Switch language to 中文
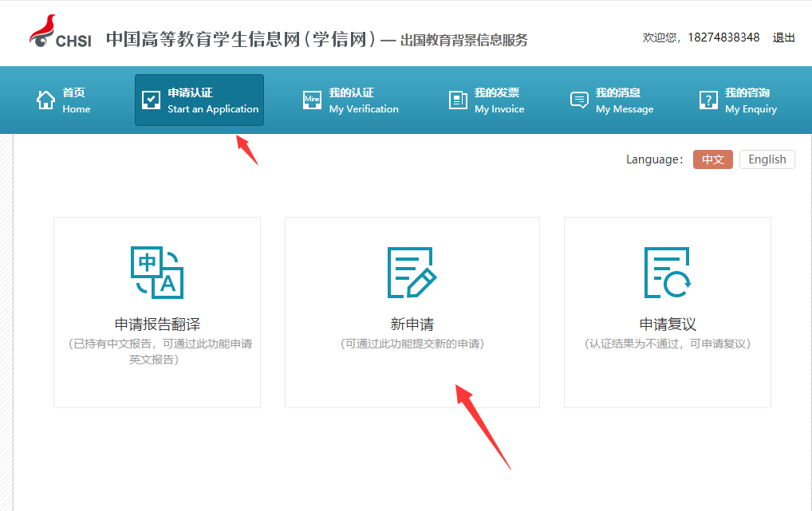The height and width of the screenshot is (511, 812). (712, 159)
